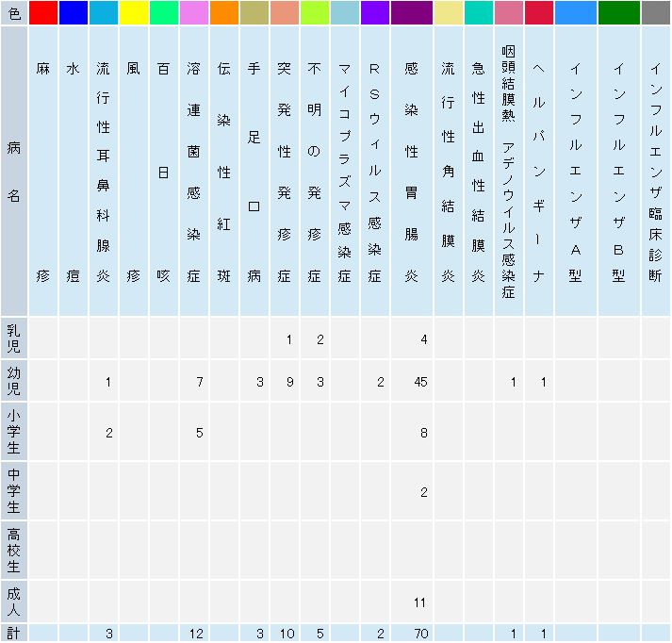Image resolution: width=672 pixels, height=643 pixels.
Task: Click the total 12 for 溶連菌感染症
Action: 196,634
